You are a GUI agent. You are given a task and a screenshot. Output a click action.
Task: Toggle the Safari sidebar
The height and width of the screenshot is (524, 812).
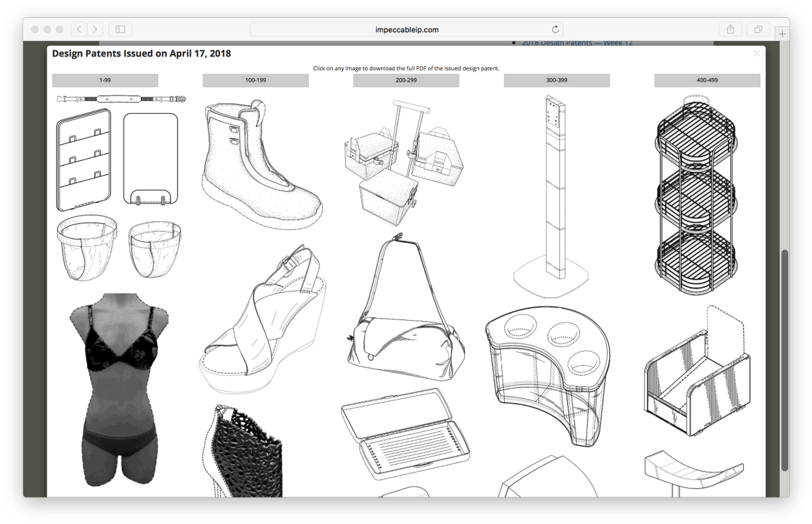coord(120,29)
